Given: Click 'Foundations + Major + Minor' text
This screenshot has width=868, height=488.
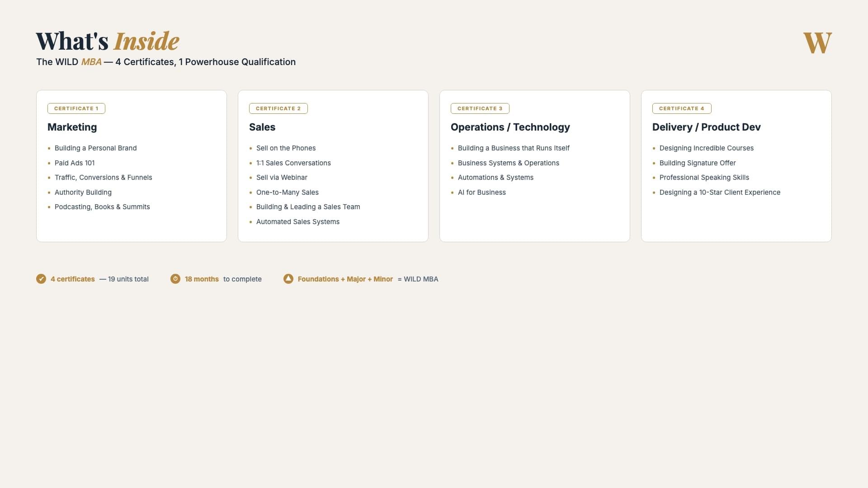Looking at the screenshot, I should pos(345,279).
